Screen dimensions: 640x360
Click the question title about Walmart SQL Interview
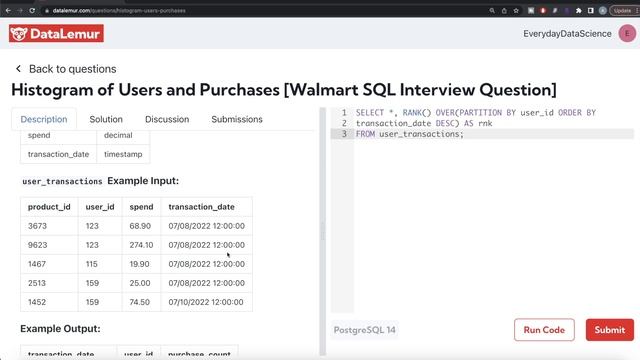[284, 90]
